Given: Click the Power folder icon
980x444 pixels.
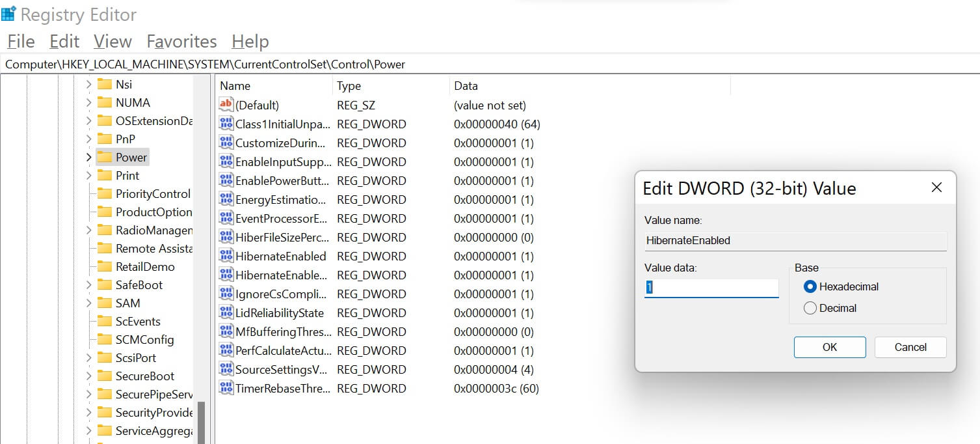Looking at the screenshot, I should pyautogui.click(x=105, y=157).
